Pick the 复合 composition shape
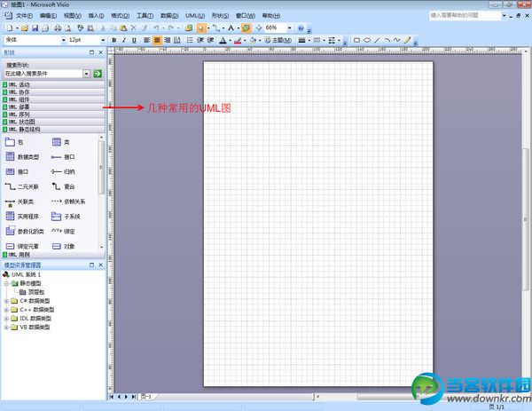 tap(63, 186)
